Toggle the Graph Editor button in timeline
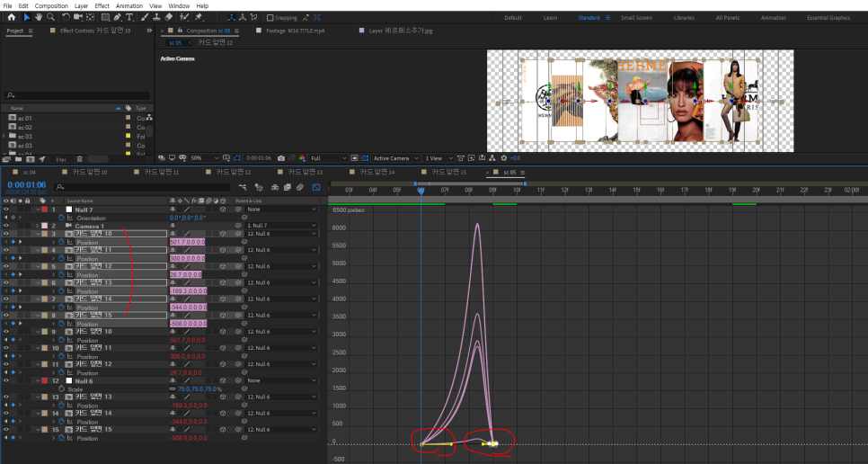The height and width of the screenshot is (464, 868). pos(316,187)
